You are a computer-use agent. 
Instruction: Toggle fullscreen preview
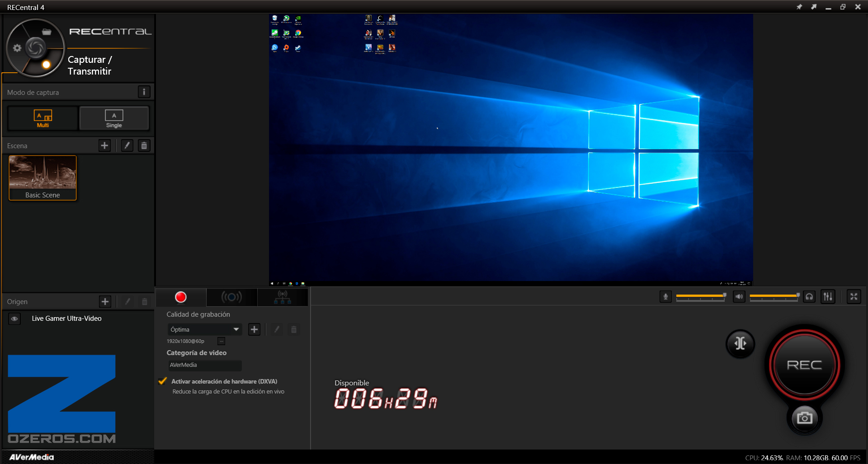pos(854,297)
